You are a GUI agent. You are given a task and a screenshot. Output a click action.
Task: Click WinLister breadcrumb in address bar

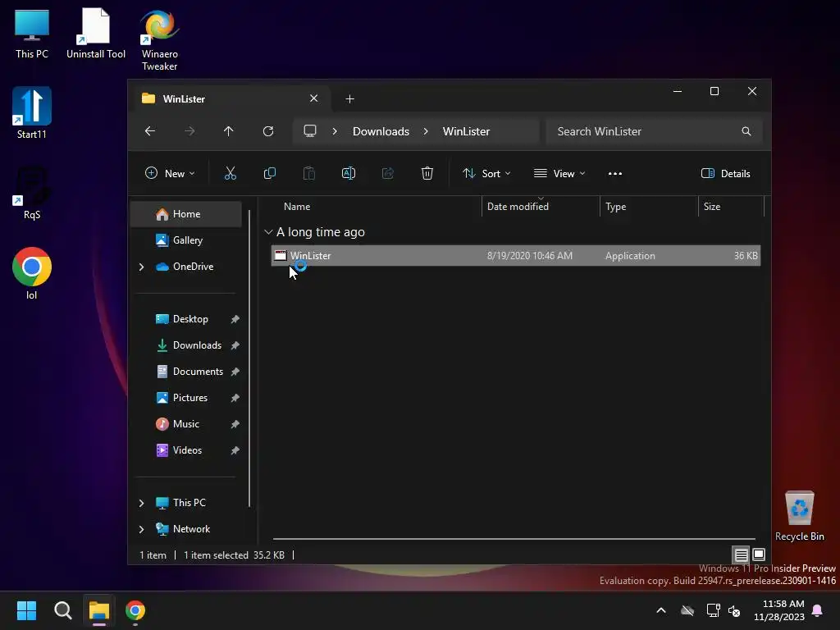pos(466,131)
